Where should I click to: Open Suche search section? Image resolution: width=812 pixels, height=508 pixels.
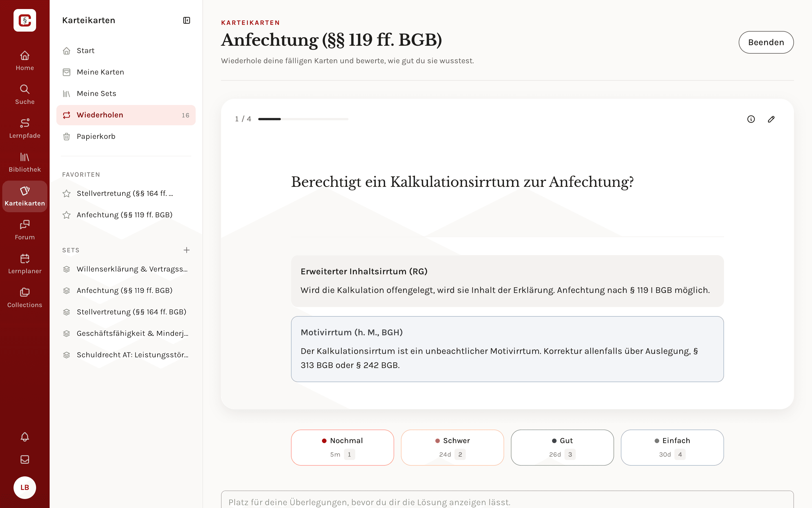(25, 95)
